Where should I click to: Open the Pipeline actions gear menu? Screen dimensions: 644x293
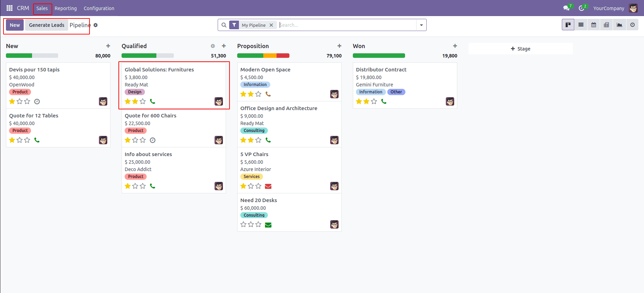(x=95, y=25)
